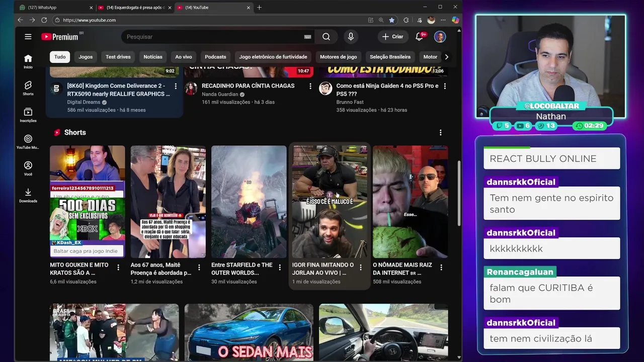Select the Seleção Brasileira chip
644x362 pixels.
(390, 57)
